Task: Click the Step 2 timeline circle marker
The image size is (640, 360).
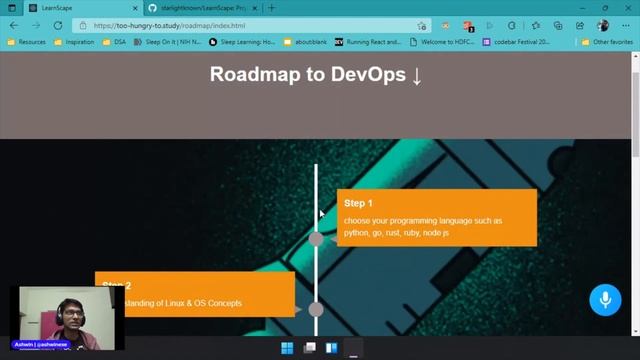Action: pos(316,310)
